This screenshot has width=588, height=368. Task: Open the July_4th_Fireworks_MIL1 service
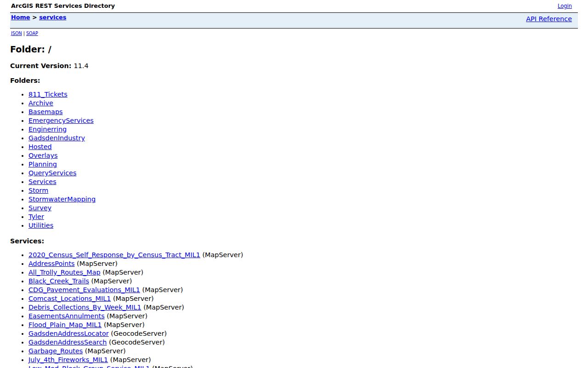point(68,360)
